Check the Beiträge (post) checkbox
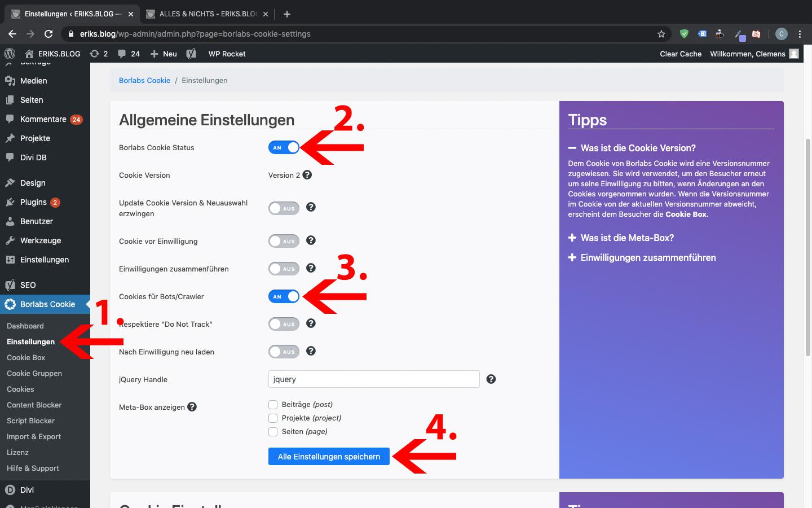 (x=273, y=404)
